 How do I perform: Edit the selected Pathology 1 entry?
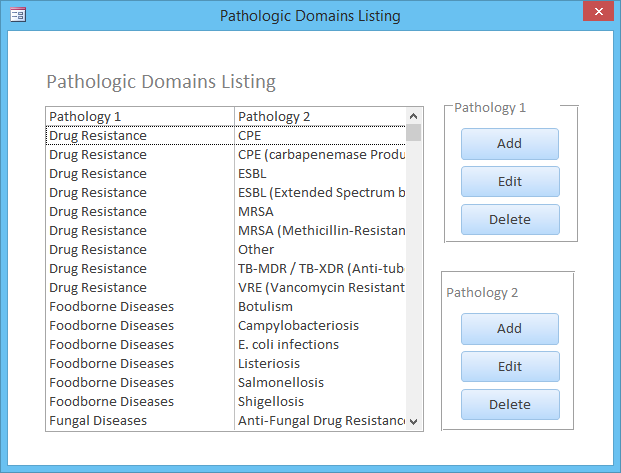(x=510, y=182)
